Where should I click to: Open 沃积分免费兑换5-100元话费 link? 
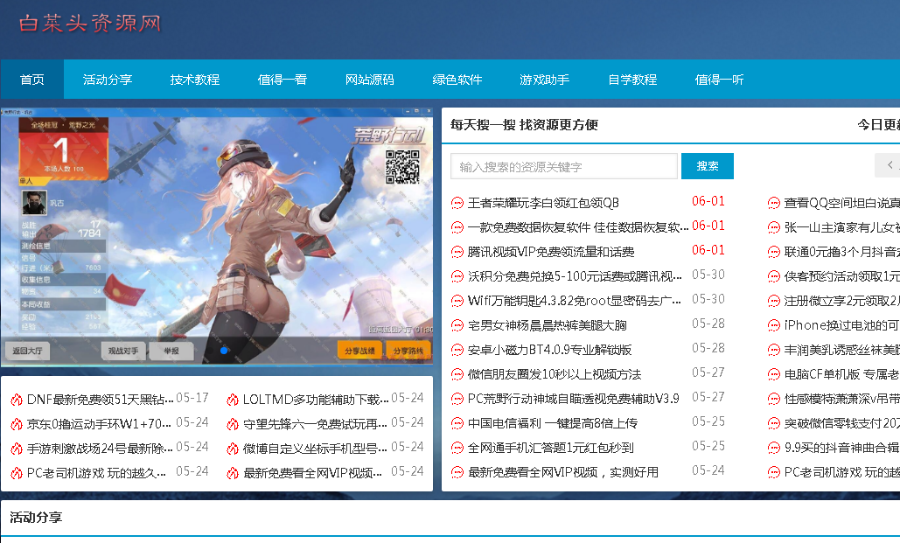[x=575, y=276]
